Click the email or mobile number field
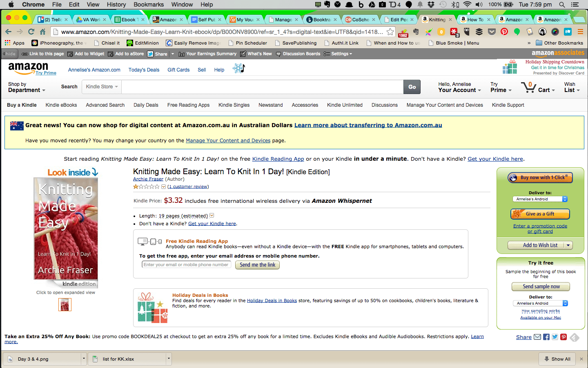The image size is (588, 368). click(x=186, y=265)
